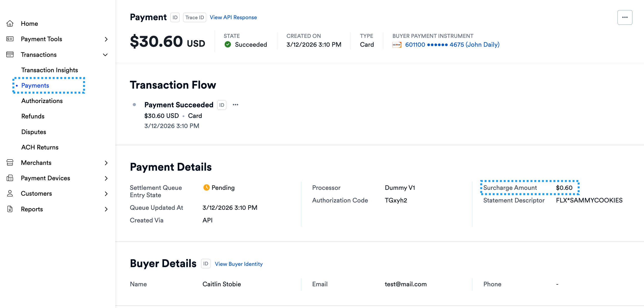Click the Payment Tools sidebar icon
The width and height of the screenshot is (644, 308).
click(x=10, y=39)
